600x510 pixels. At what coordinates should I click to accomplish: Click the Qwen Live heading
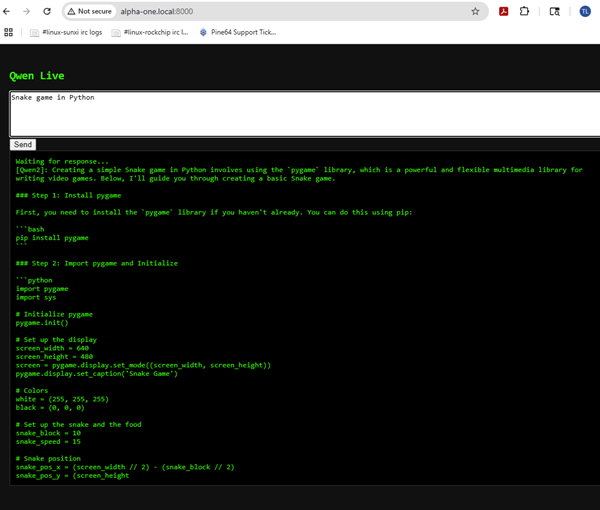[37, 76]
